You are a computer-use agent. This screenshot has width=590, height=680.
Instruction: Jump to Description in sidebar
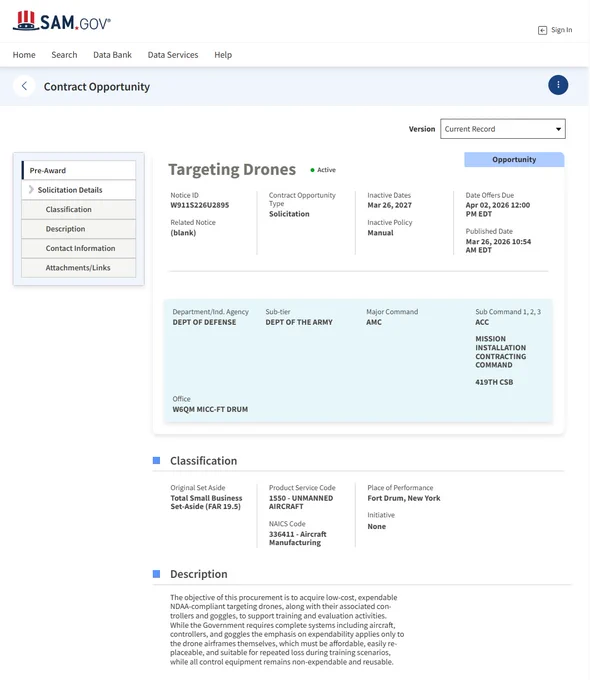tap(79, 229)
